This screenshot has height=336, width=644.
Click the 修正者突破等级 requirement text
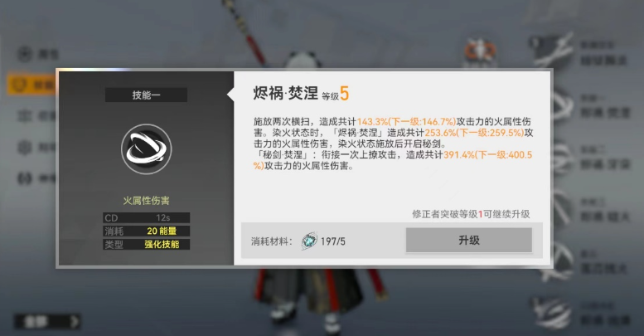(x=445, y=214)
